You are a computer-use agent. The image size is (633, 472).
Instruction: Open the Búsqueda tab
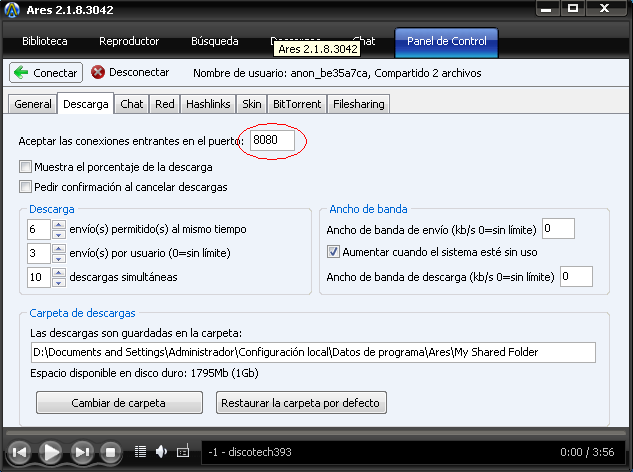215,41
